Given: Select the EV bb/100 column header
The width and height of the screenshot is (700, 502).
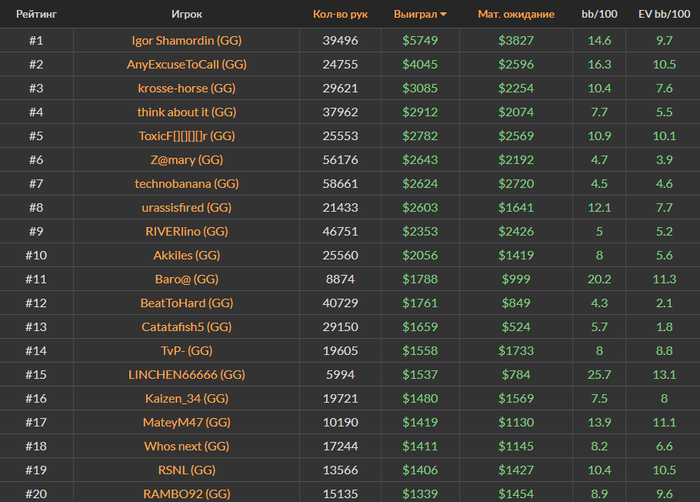Looking at the screenshot, I should [x=664, y=14].
